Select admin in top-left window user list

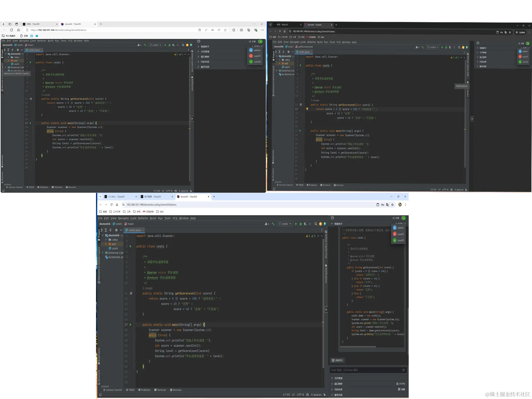pos(255,50)
